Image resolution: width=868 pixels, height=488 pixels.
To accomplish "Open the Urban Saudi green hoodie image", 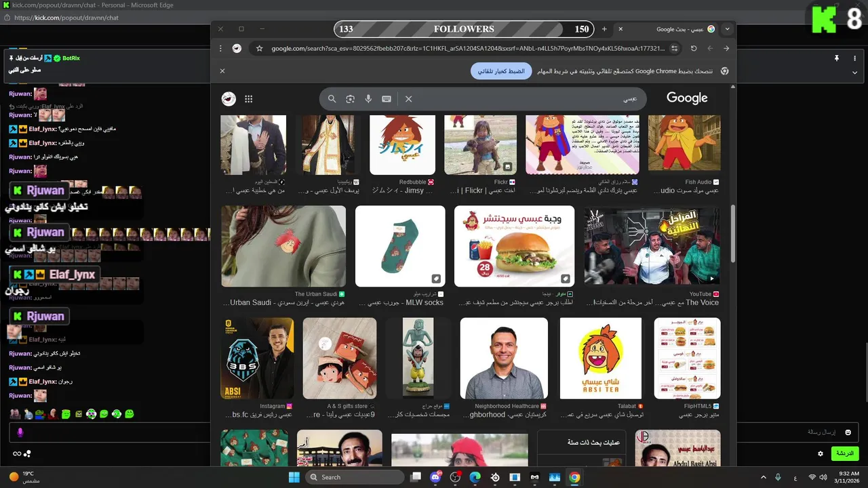I will [x=283, y=246].
